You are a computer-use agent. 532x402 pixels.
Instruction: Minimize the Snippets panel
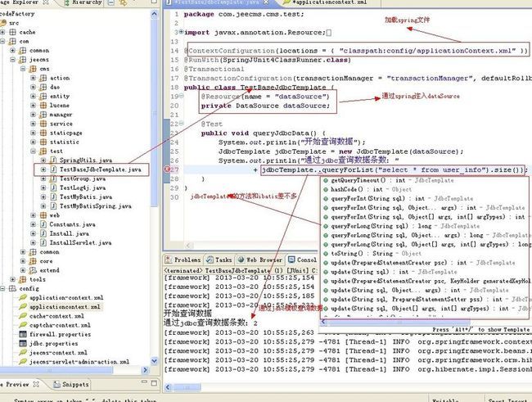click(x=144, y=382)
